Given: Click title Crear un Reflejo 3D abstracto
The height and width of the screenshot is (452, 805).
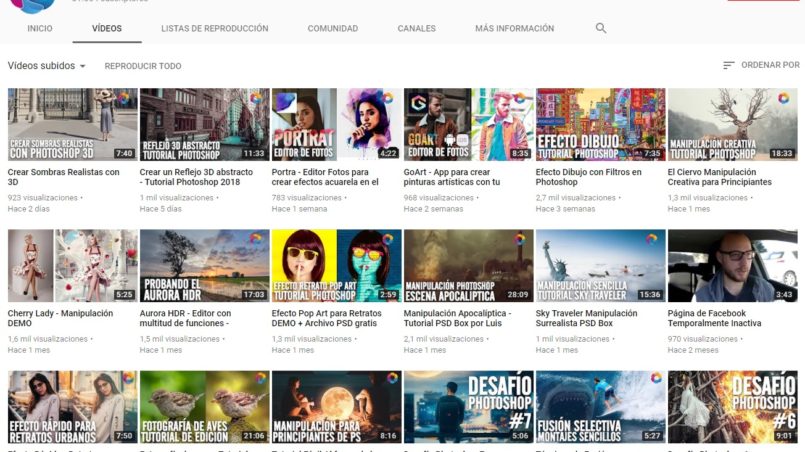Looking at the screenshot, I should (x=196, y=177).
